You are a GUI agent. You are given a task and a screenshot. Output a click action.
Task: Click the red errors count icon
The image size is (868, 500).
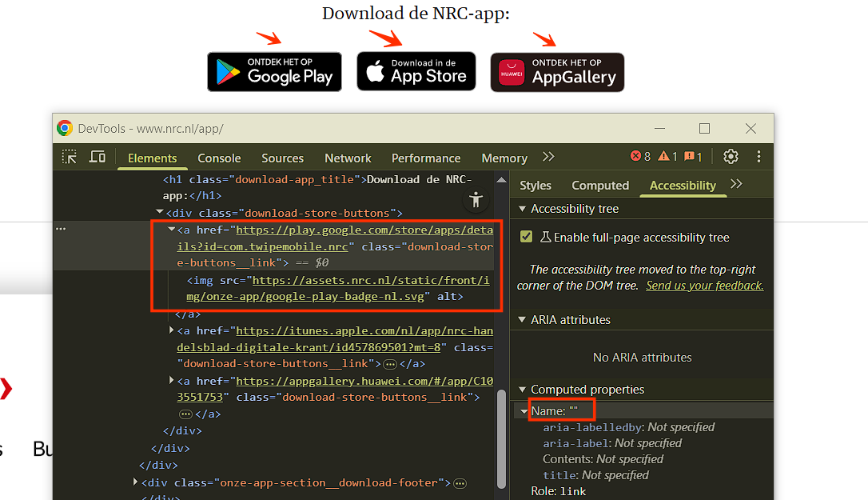(x=641, y=157)
